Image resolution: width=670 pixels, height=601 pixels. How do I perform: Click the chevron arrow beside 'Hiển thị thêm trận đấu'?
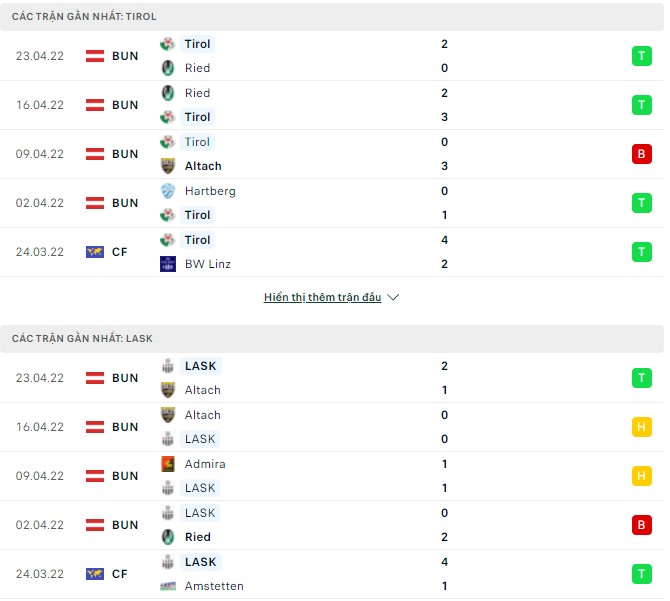coord(393,298)
